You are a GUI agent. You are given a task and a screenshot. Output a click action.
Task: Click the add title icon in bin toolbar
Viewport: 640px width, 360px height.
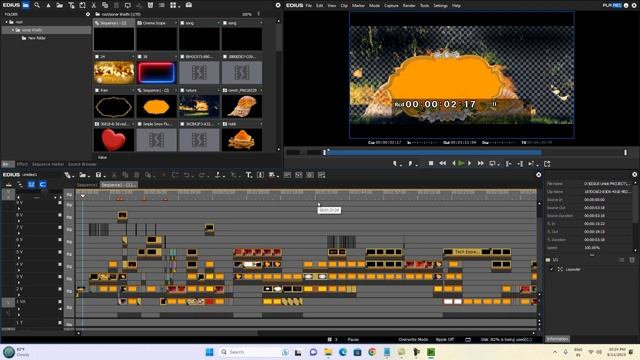71,5
